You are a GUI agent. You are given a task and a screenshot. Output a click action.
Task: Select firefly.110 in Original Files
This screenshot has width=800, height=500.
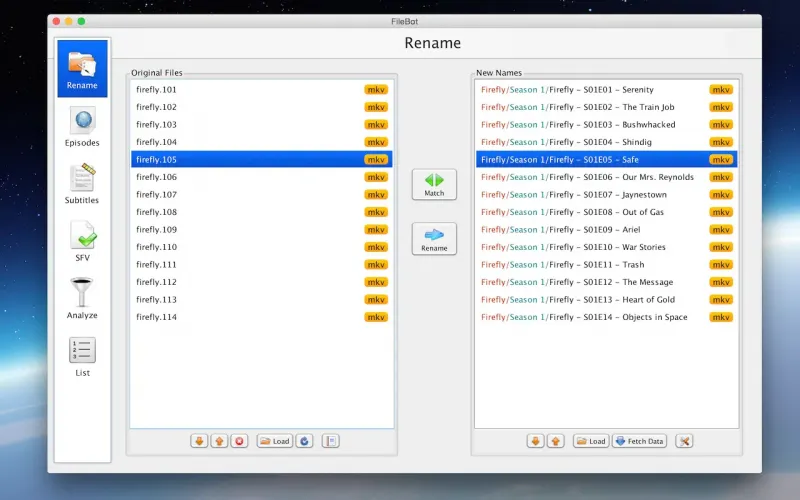(262, 247)
